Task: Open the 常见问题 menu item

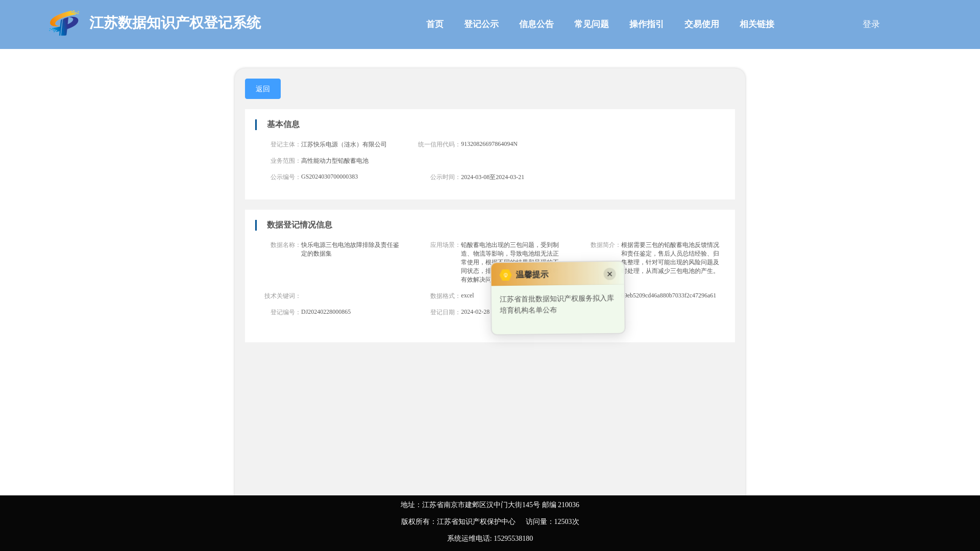Action: point(592,24)
